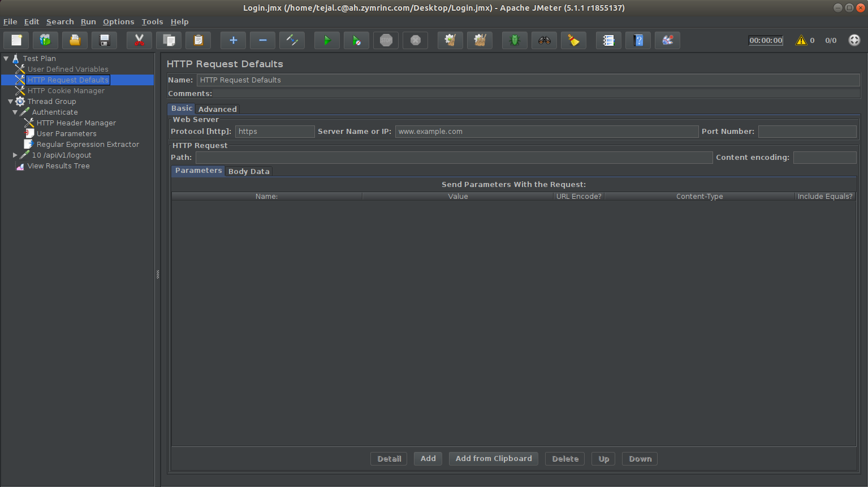
Task: Click the Help question mark icon
Action: [638, 40]
